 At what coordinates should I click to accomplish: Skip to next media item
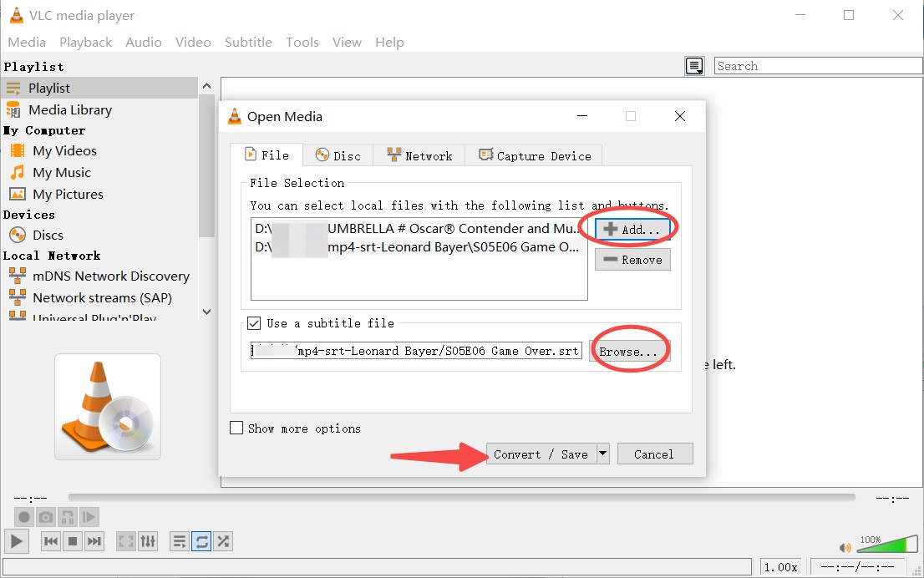coord(94,541)
